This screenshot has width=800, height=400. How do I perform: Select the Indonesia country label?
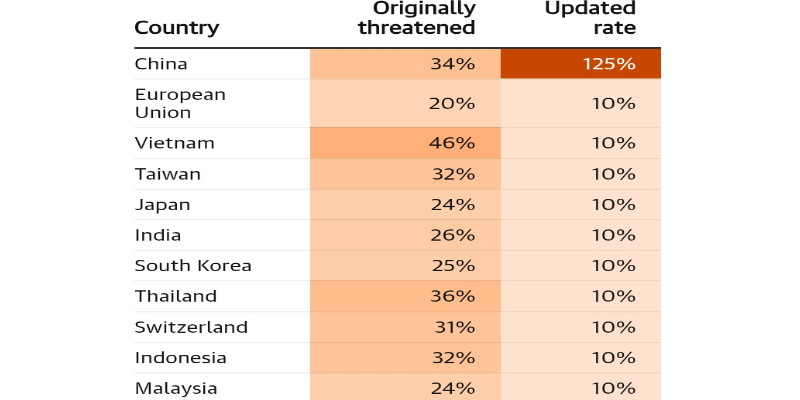pyautogui.click(x=181, y=358)
